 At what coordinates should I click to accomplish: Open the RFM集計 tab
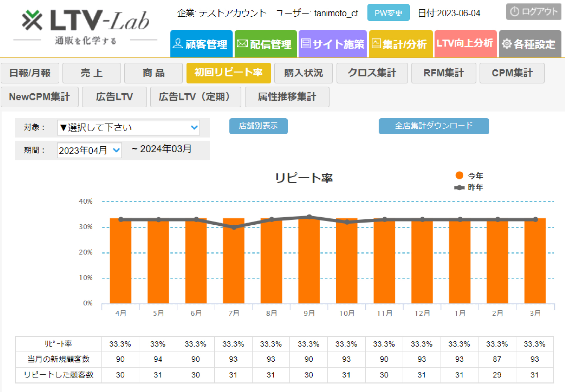[444, 73]
